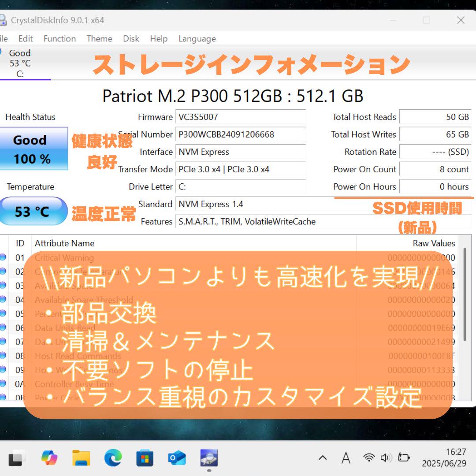Select the Host Read Commands attribute row
476x476 pixels.
228,356
